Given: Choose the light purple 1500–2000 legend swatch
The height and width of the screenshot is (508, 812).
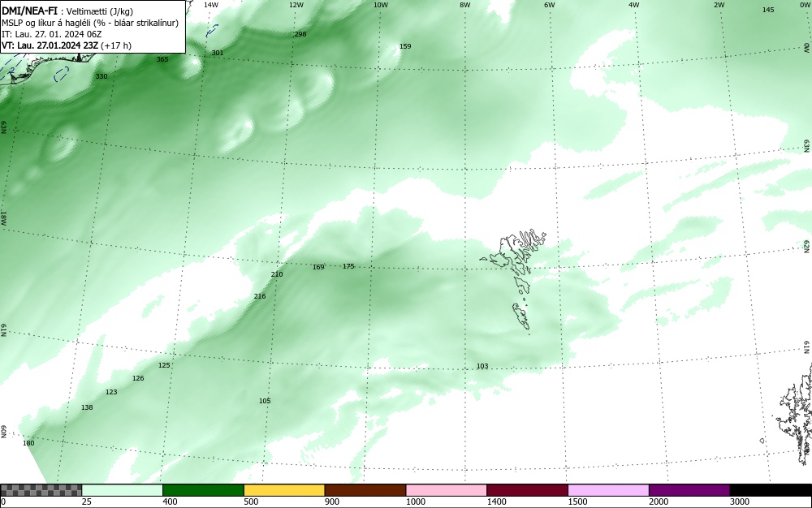Looking at the screenshot, I should point(608,490).
